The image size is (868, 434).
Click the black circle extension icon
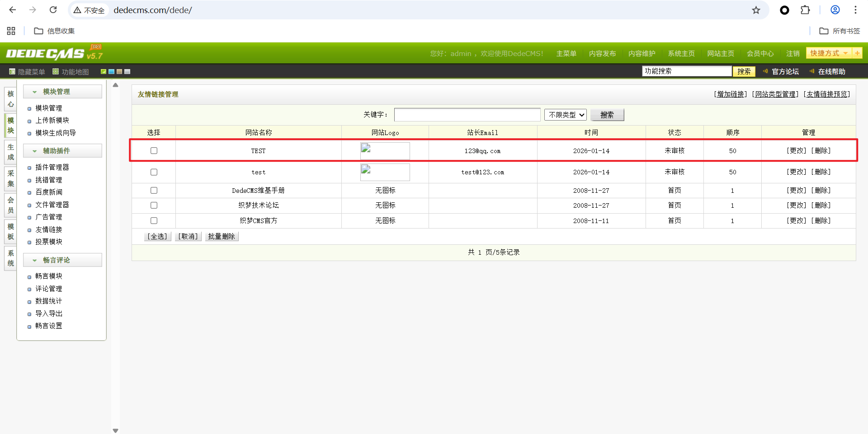coord(784,10)
